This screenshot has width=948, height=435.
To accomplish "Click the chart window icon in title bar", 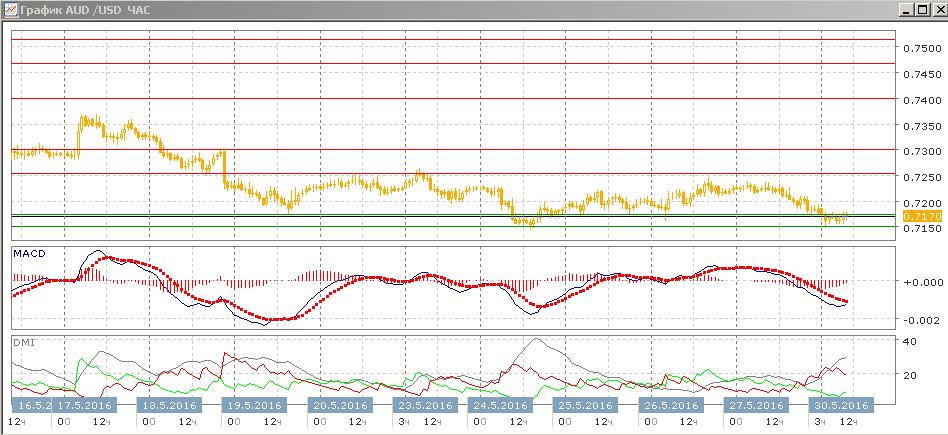I will [x=10, y=10].
